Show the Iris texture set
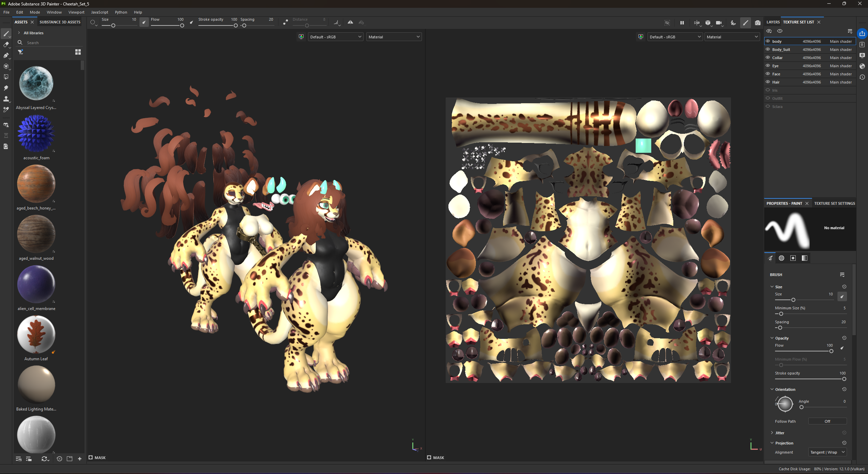868x474 pixels. [768, 90]
